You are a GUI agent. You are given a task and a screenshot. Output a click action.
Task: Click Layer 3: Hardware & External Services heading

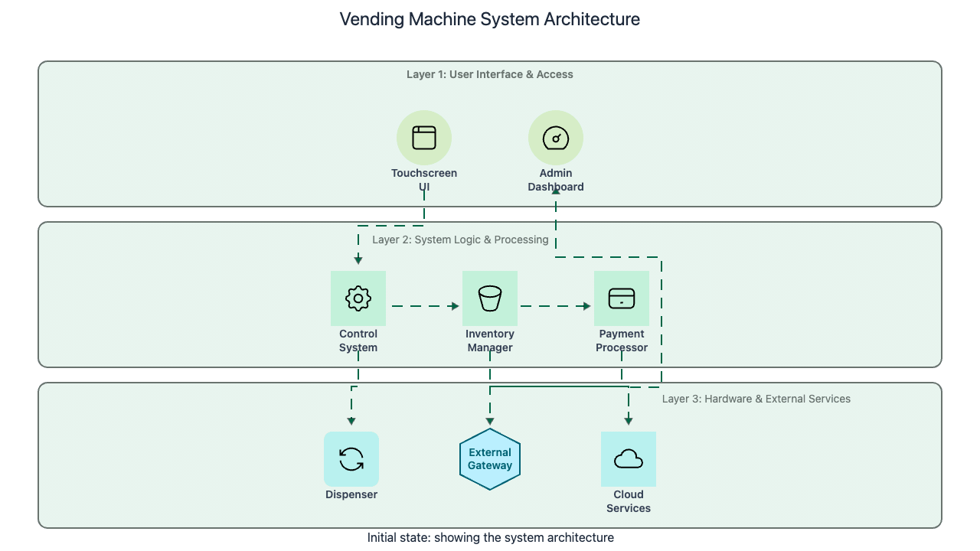[x=756, y=399]
